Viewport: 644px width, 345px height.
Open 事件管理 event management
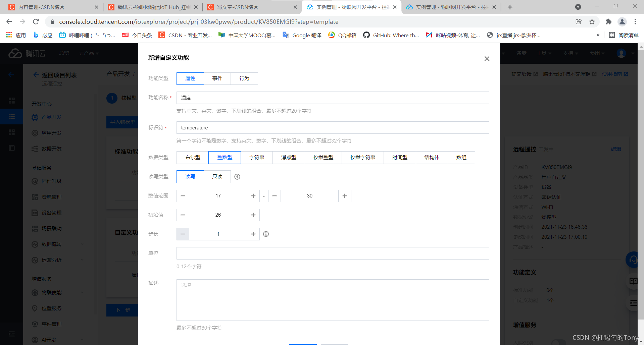[51, 324]
